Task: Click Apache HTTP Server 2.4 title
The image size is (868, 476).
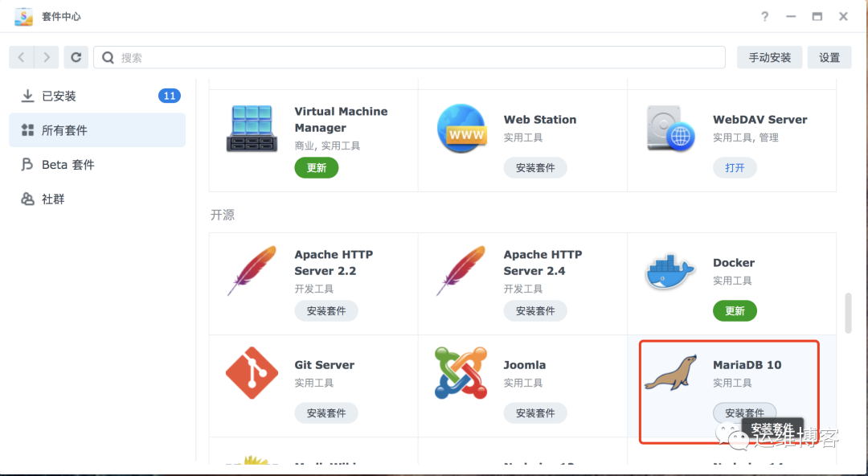Action: tap(542, 263)
